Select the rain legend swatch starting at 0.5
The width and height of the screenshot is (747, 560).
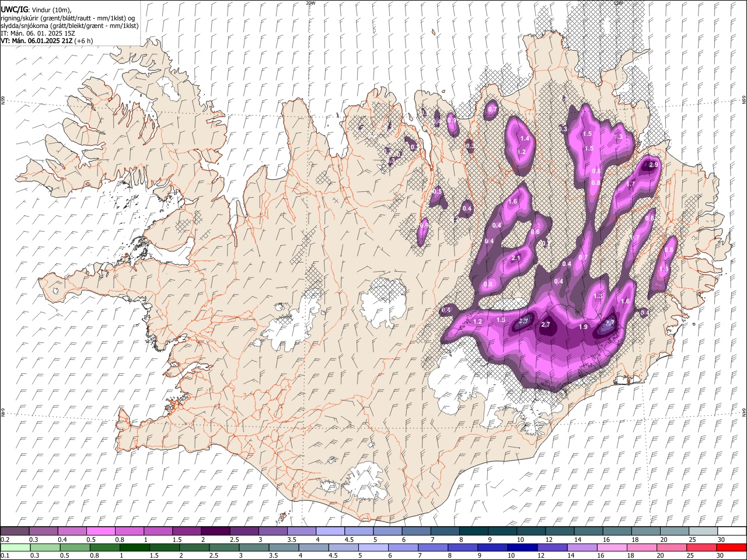[x=75, y=548]
